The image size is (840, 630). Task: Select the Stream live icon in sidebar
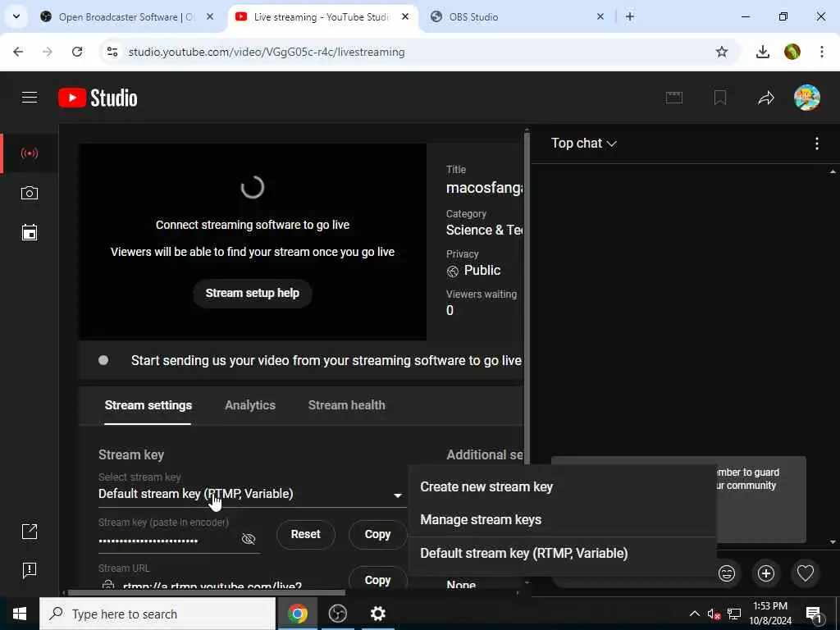click(x=30, y=153)
